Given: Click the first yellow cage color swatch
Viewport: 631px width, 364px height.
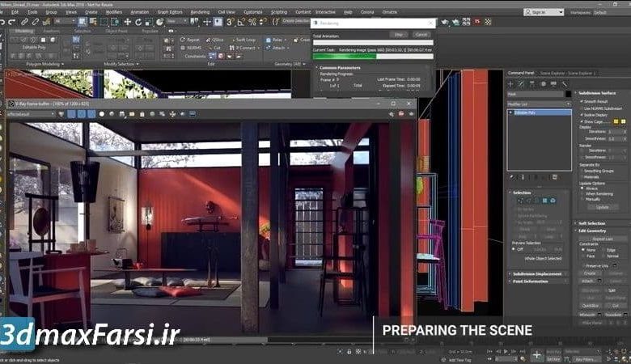Looking at the screenshot, I should 616,121.
